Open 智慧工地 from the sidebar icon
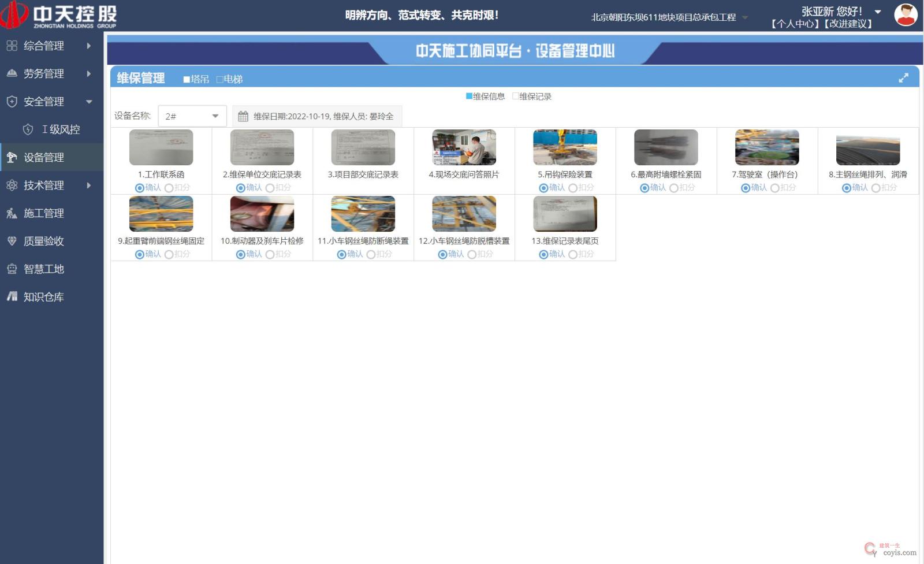The height and width of the screenshot is (564, 924). pos(11,269)
